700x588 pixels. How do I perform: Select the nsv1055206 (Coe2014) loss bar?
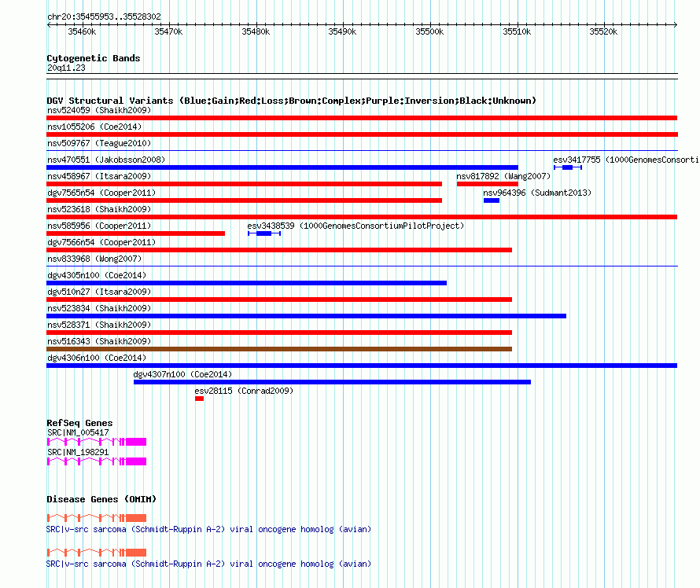point(362,134)
